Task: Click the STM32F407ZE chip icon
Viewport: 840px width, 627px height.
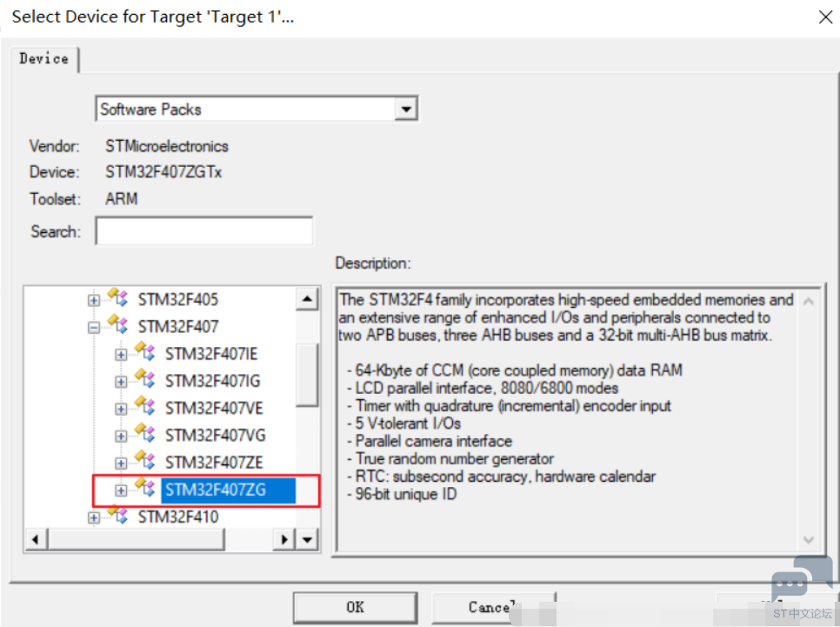Action: click(144, 460)
